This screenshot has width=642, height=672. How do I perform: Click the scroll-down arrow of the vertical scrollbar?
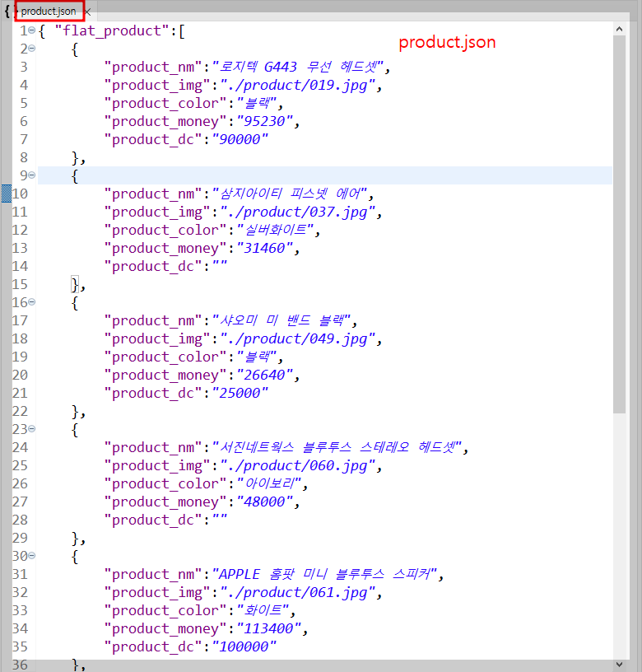[619, 665]
